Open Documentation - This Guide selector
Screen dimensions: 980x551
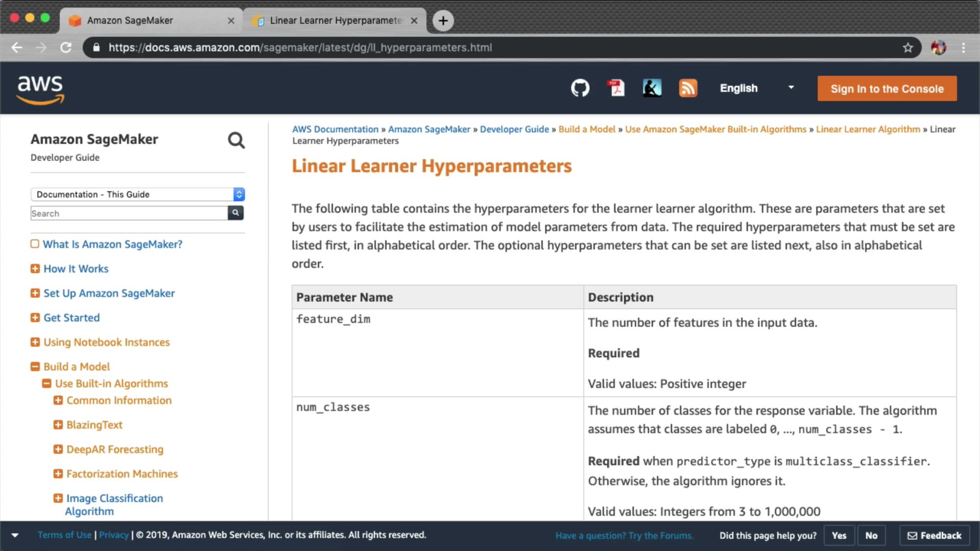tap(137, 194)
